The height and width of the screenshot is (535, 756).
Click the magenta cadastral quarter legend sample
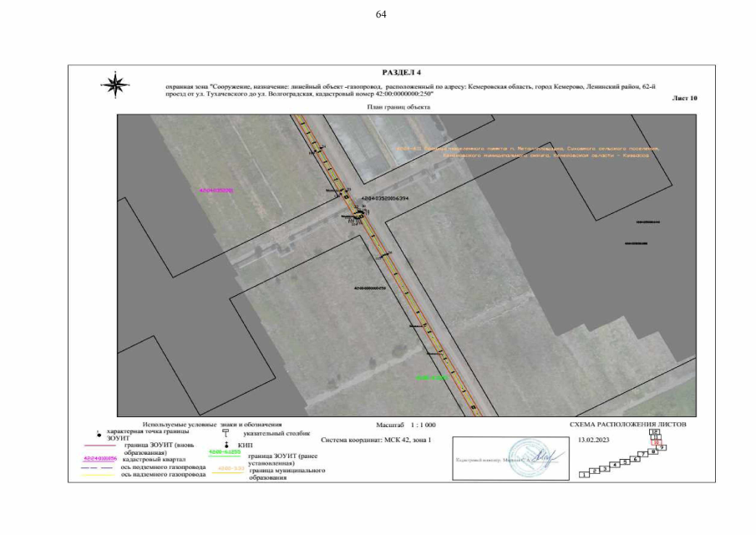click(99, 459)
